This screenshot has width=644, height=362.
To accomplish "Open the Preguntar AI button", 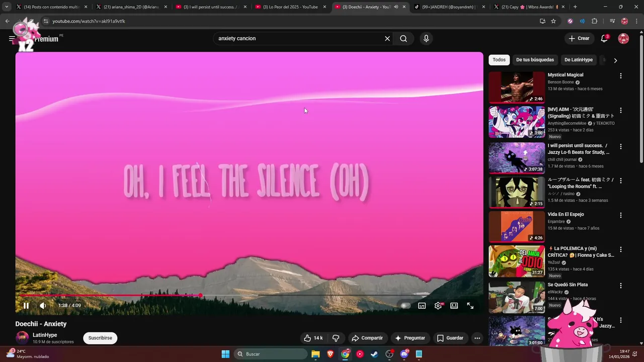I will click(x=410, y=338).
